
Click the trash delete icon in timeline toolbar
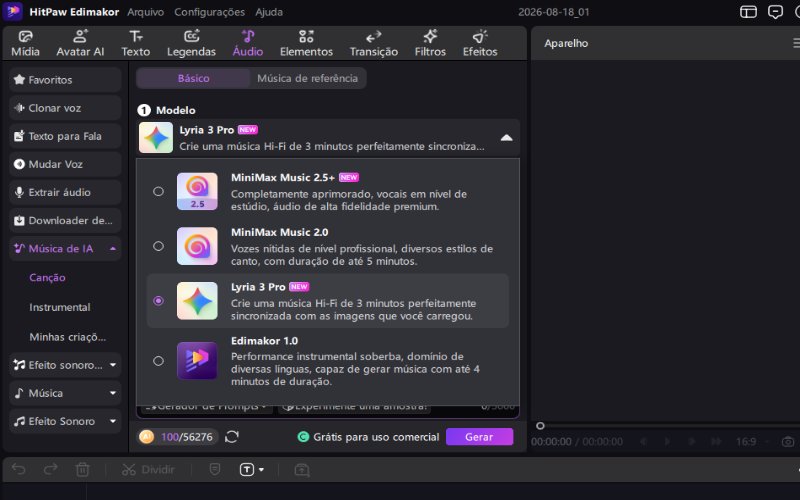(x=83, y=469)
